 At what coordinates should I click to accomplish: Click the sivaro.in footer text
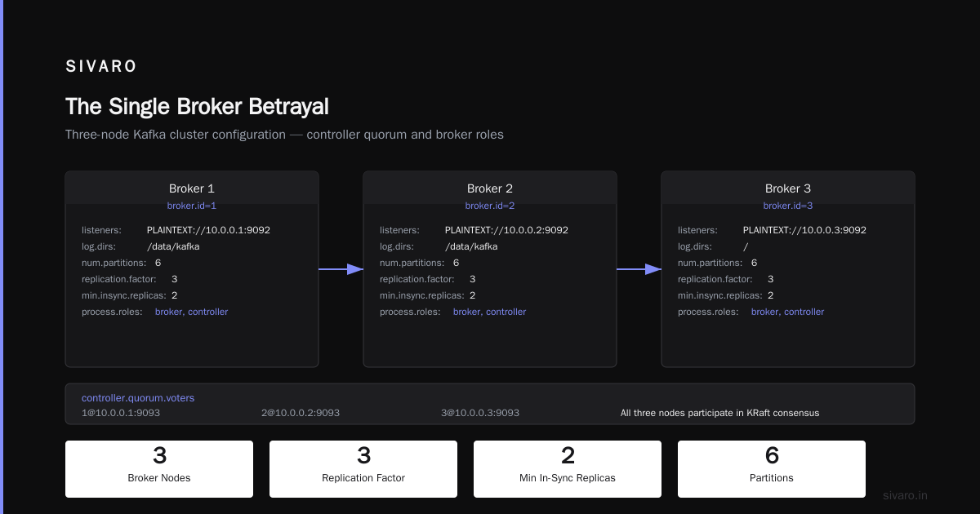point(906,495)
